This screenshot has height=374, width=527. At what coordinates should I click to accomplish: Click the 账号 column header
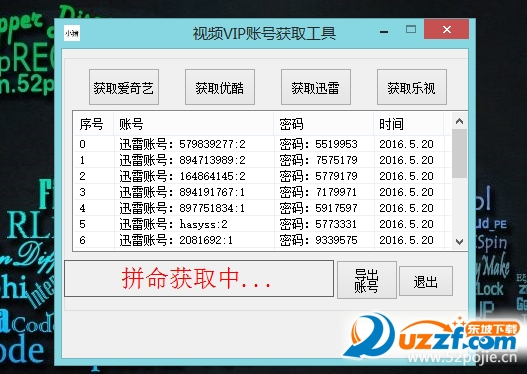click(x=194, y=124)
